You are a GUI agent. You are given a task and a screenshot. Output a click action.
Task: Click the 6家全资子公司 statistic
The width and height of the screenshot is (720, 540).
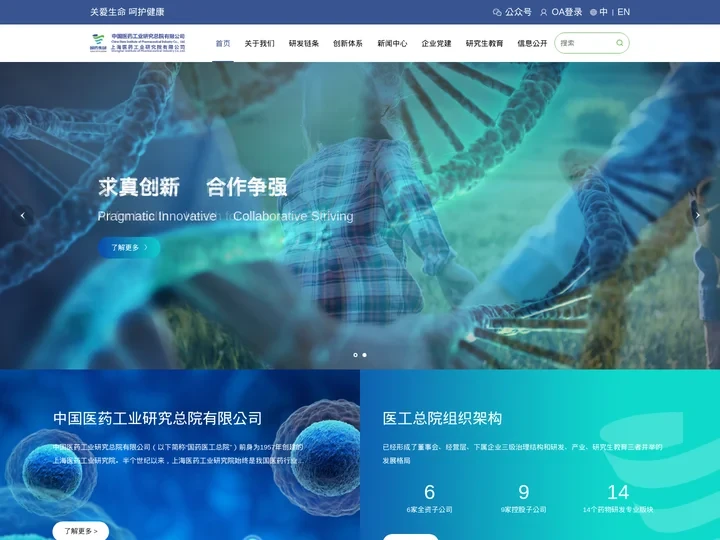(x=429, y=498)
